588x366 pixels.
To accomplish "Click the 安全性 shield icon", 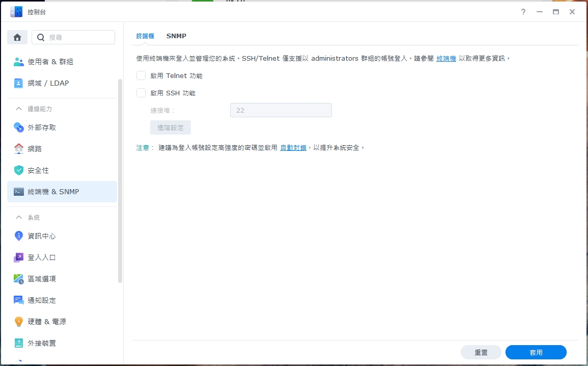I will 18,170.
